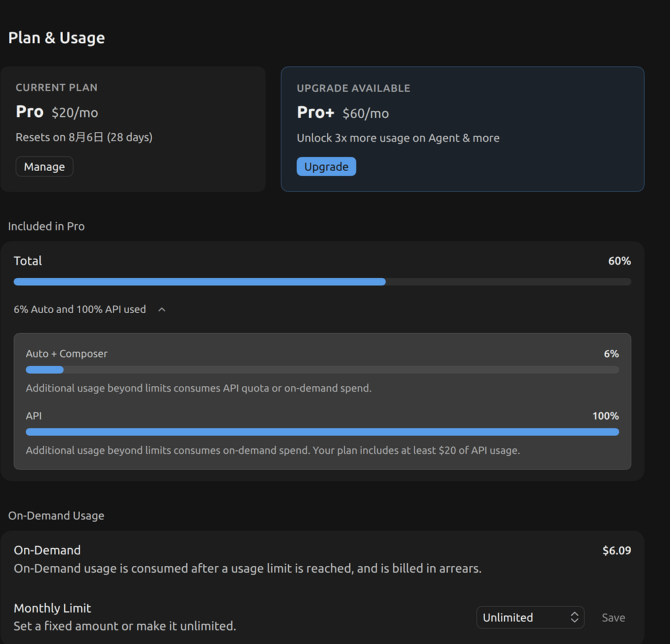Click the Pro+ $60/mo upgrade card

point(463,129)
